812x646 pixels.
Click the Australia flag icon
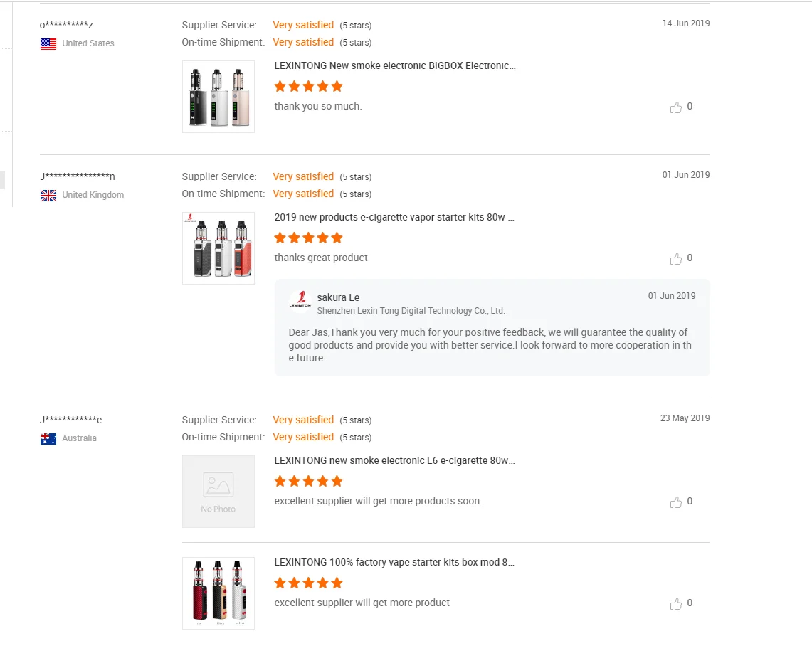coord(48,439)
